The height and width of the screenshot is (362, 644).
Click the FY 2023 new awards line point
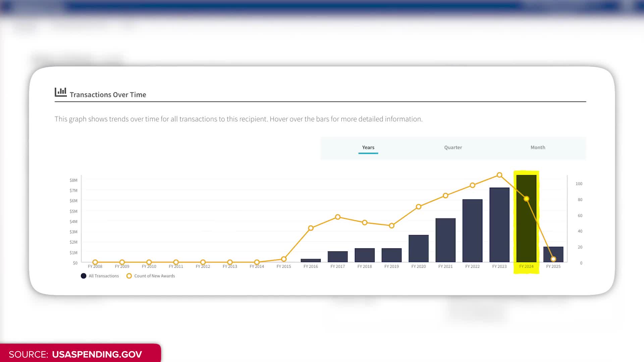pyautogui.click(x=499, y=175)
